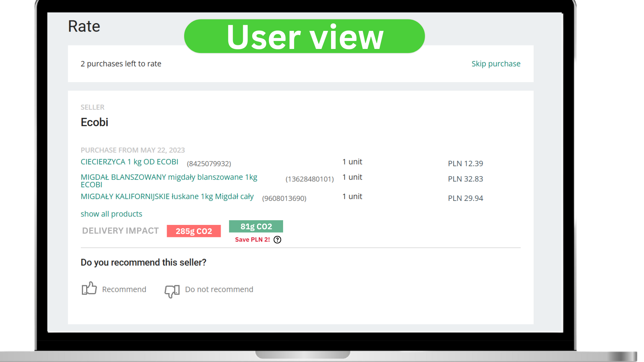Screen dimensions: 644x362
Task: Click the 1 unit quantity in the CIECIERZYCA row
Action: 352,162
